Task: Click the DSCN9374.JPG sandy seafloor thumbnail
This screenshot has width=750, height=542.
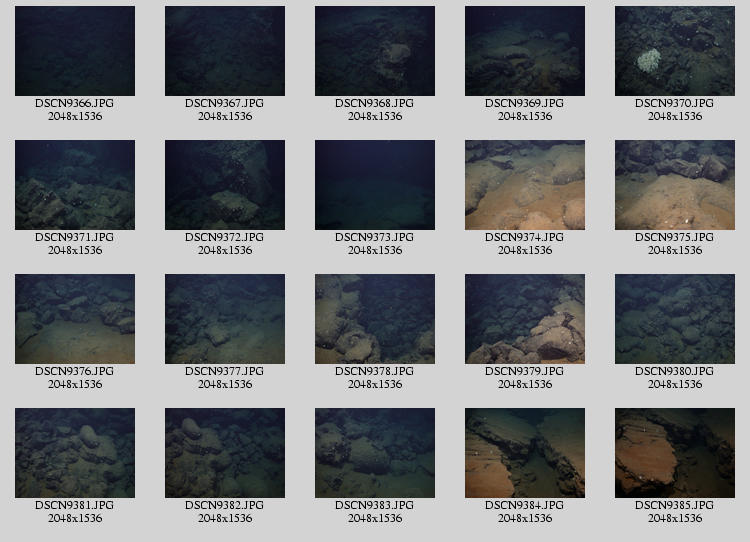Action: click(525, 185)
